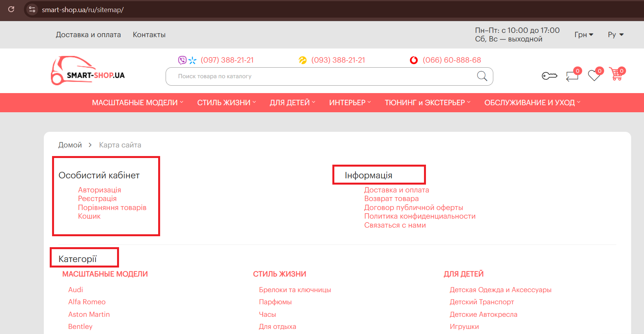Reload the page in browser
Screen dimensions: 644x334
click(x=11, y=9)
